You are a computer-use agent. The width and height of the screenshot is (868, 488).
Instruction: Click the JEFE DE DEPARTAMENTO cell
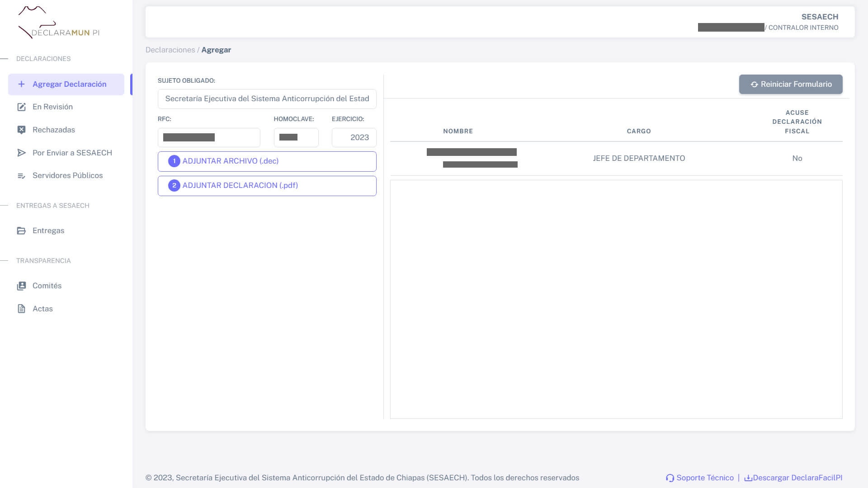pyautogui.click(x=639, y=159)
